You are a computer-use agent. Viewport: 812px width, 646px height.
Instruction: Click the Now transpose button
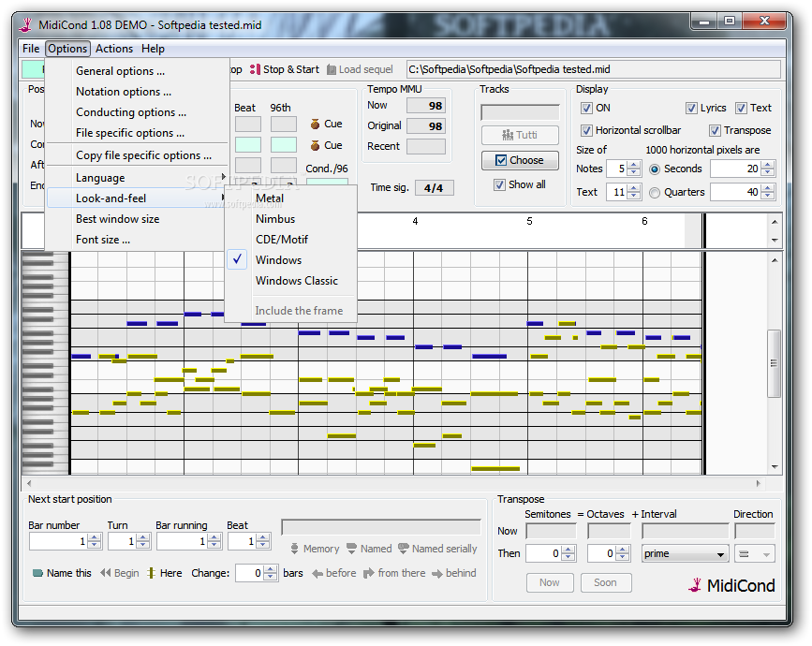tap(550, 583)
